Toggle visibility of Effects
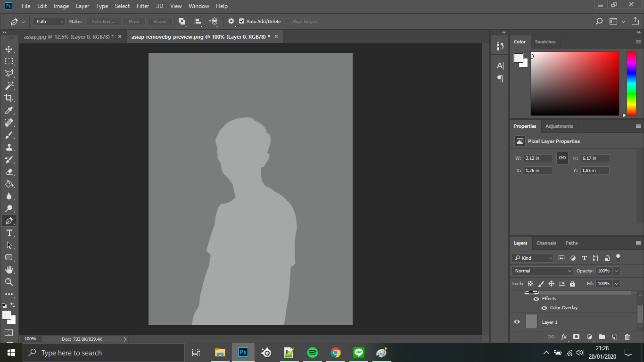 tap(536, 299)
